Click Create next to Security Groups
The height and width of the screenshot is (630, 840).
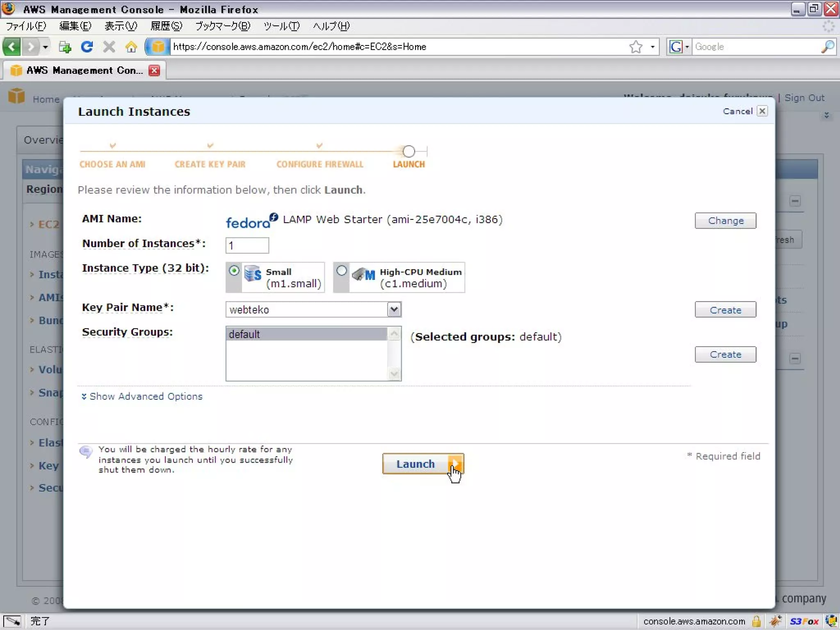pyautogui.click(x=725, y=355)
